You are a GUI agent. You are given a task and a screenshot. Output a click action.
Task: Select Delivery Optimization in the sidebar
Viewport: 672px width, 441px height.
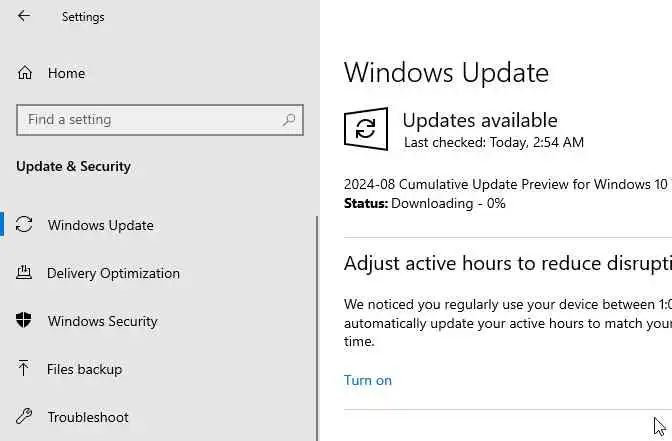point(113,273)
